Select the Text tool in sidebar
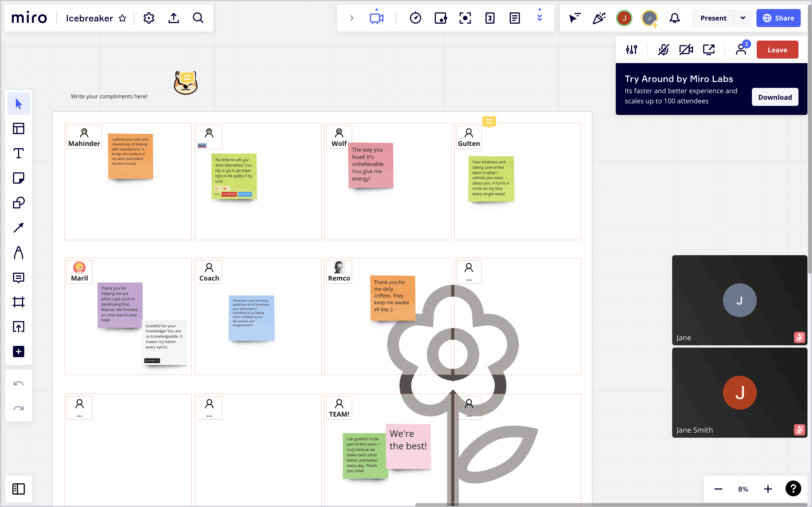The width and height of the screenshot is (812, 507). (18, 153)
